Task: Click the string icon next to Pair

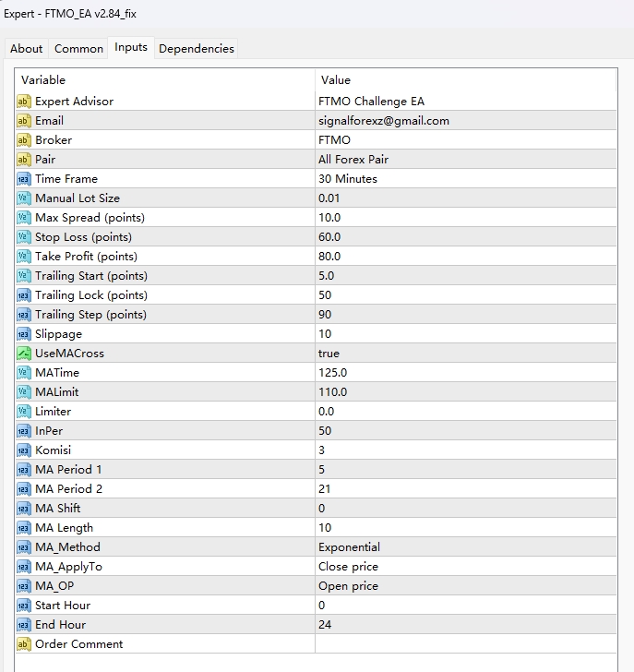Action: click(24, 160)
